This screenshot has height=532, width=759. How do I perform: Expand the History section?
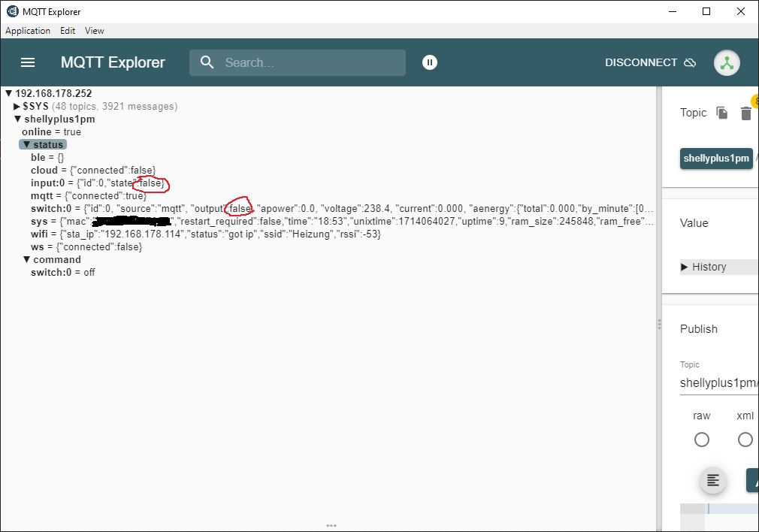point(685,267)
